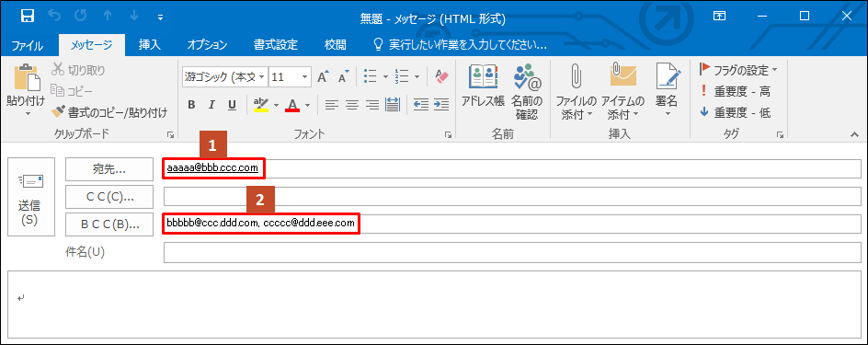Toggle underline formatting U
The width and height of the screenshot is (868, 345).
pyautogui.click(x=232, y=105)
